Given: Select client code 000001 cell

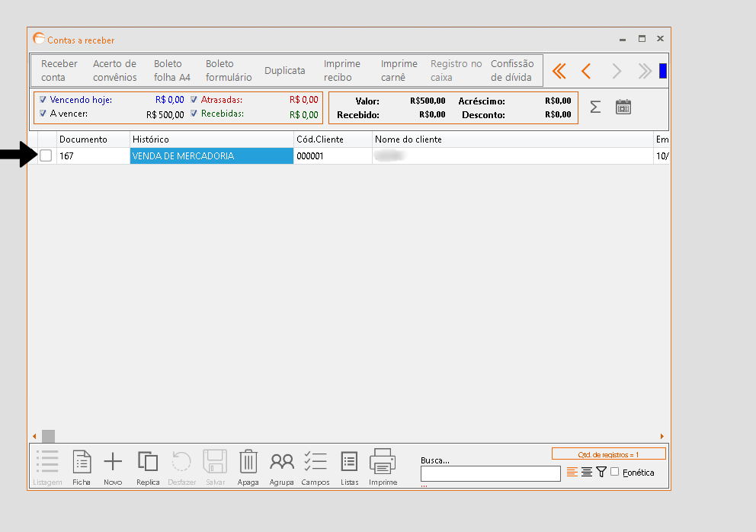Looking at the screenshot, I should pos(333,155).
